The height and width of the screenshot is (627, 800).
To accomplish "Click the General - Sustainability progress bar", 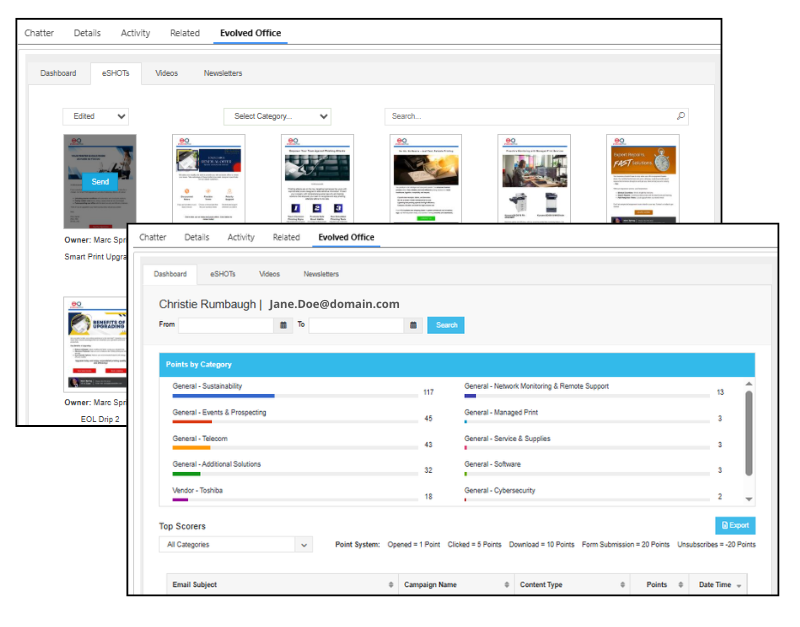I will pyautogui.click(x=295, y=396).
